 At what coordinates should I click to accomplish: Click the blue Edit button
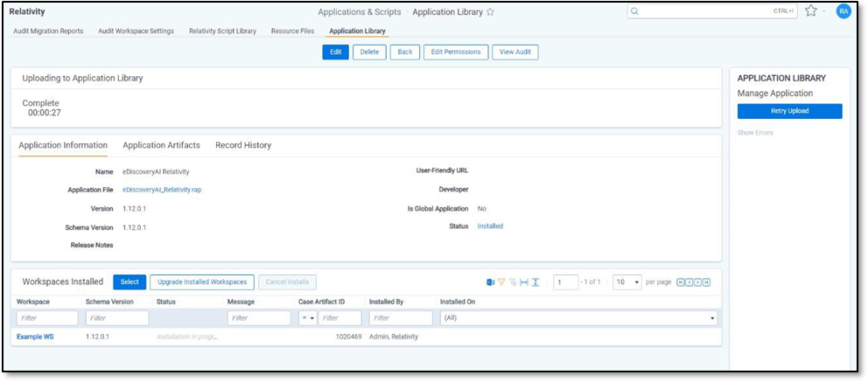pos(336,52)
